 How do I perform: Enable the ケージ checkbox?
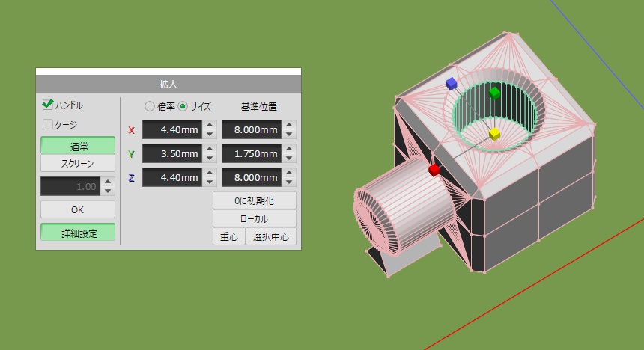pos(48,124)
